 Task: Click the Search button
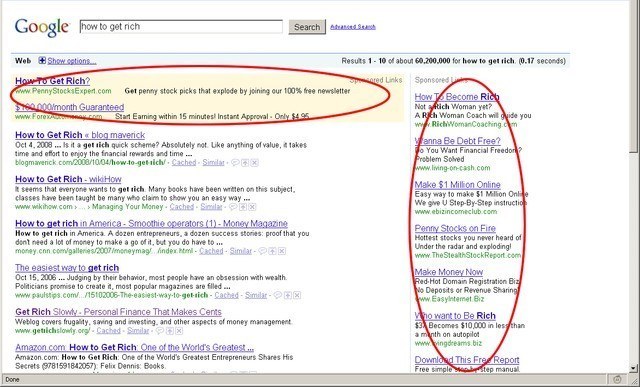click(307, 27)
